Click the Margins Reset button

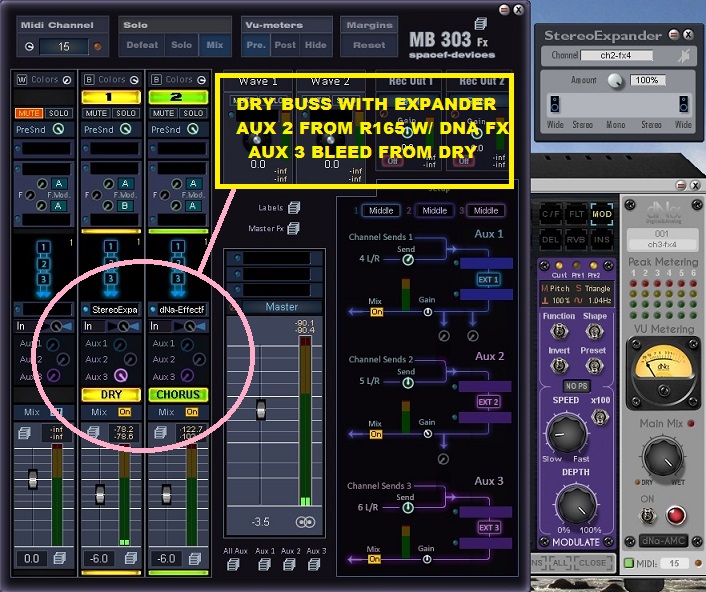point(369,45)
